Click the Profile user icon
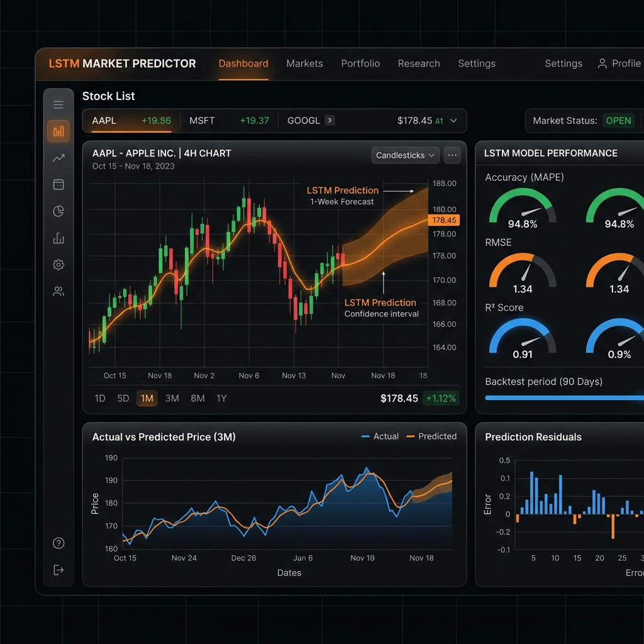Screen dimensions: 644x644 coord(602,64)
